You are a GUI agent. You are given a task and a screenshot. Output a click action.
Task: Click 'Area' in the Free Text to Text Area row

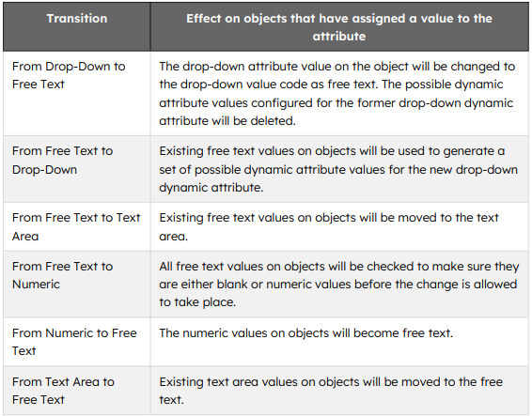(x=25, y=237)
